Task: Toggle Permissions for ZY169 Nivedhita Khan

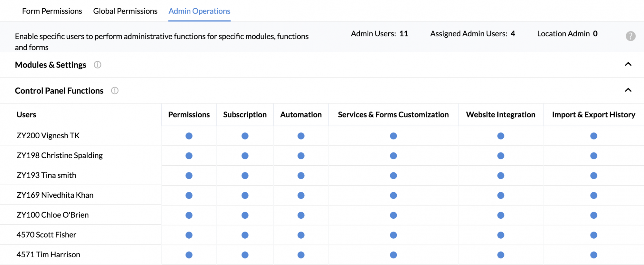Action: pos(189,196)
